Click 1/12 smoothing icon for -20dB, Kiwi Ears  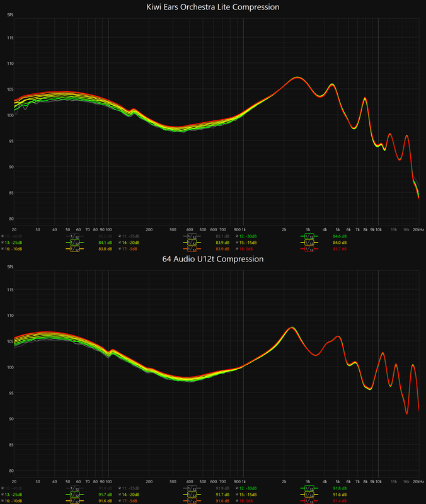pos(192,243)
